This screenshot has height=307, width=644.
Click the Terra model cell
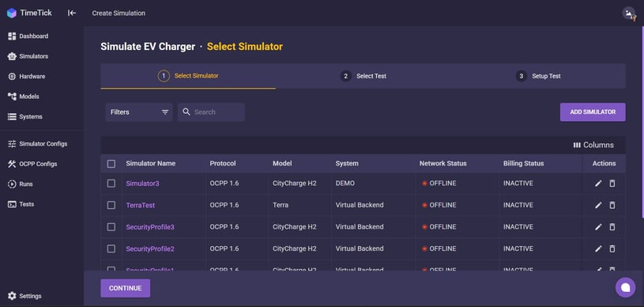click(x=281, y=206)
